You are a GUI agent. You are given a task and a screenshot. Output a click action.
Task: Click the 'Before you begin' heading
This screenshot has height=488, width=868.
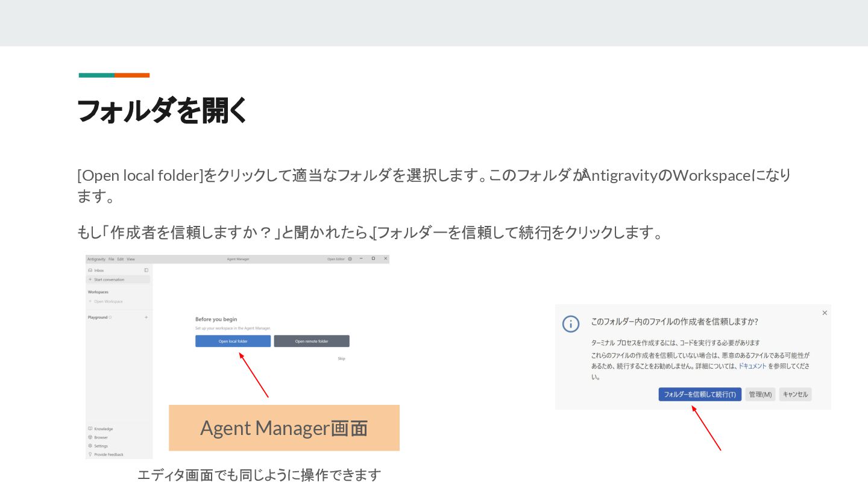216,319
